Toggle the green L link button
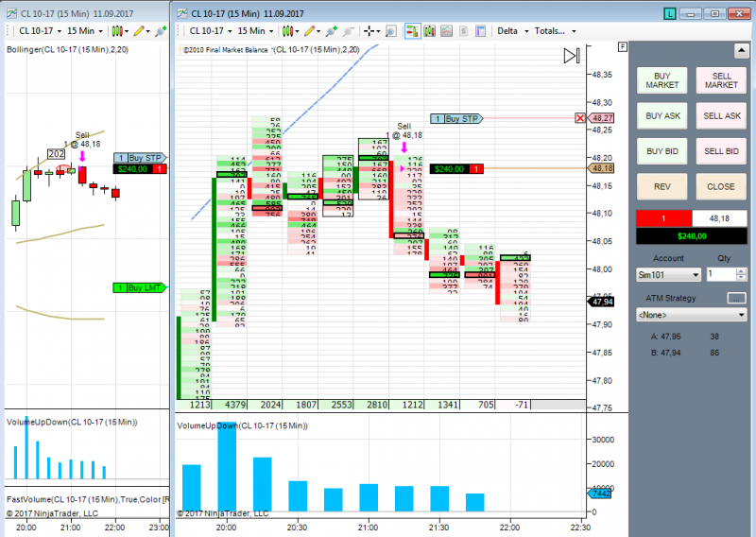756x537 pixels. click(670, 13)
